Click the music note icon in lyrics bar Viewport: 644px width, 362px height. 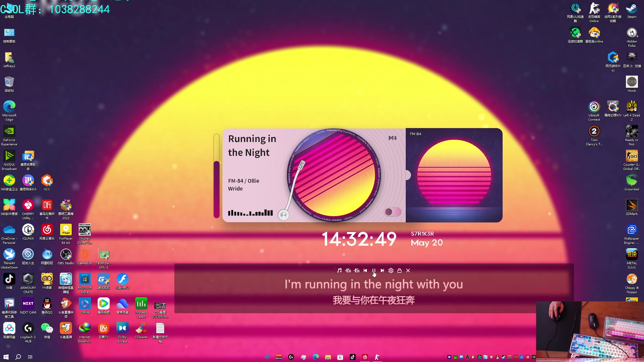339,270
